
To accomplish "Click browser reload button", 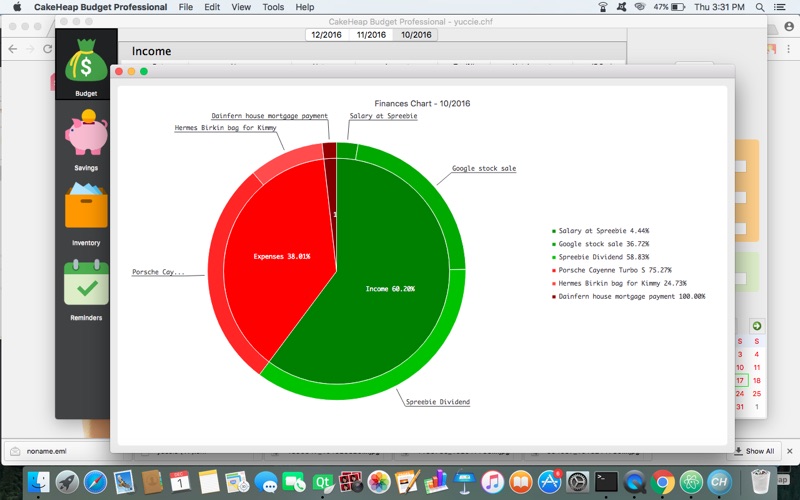I will [x=47, y=49].
